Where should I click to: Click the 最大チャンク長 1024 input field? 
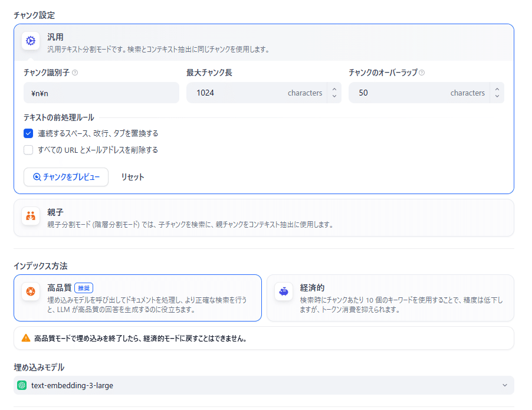pos(257,93)
